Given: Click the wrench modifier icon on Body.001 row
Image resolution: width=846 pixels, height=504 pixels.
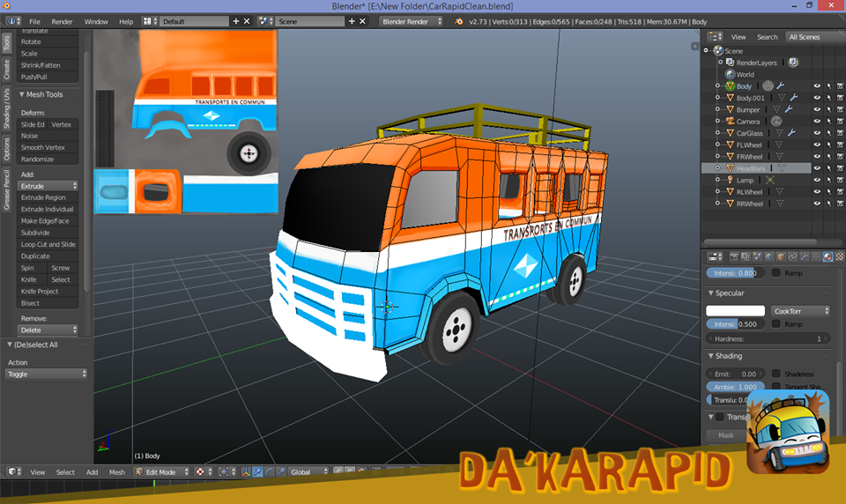Looking at the screenshot, I should pyautogui.click(x=794, y=98).
